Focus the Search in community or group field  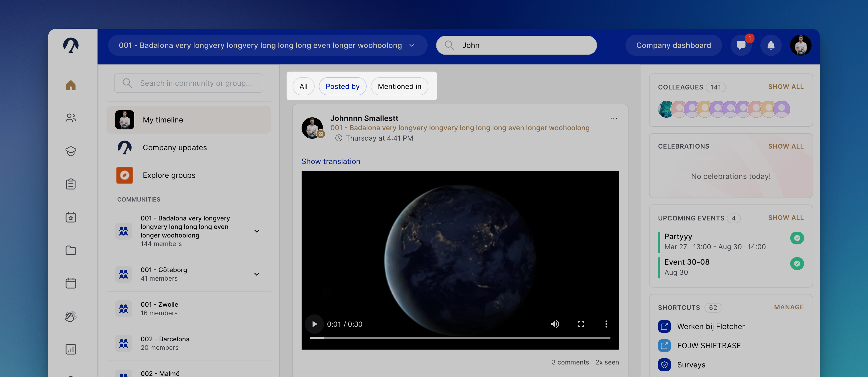point(188,83)
